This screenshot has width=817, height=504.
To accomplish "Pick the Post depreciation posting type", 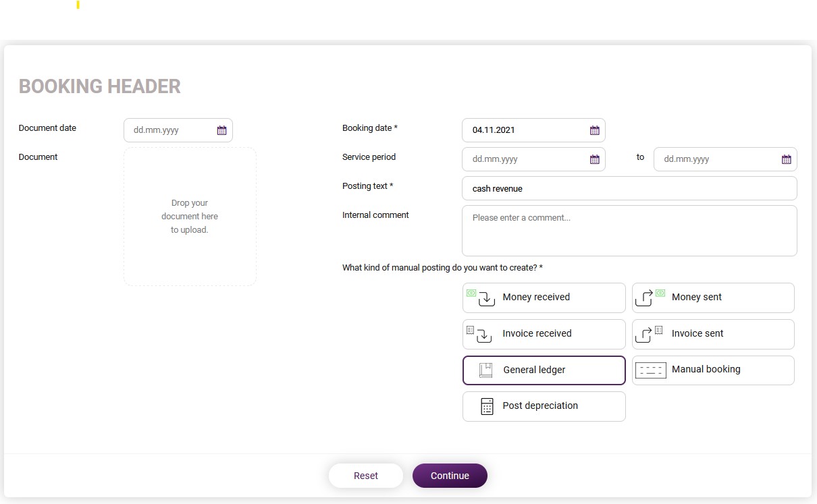I will click(544, 406).
